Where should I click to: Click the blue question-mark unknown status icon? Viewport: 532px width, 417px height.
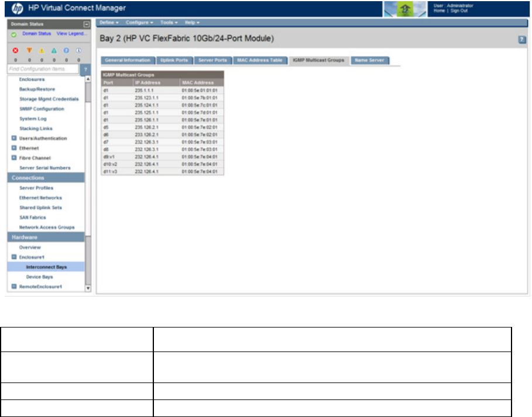tap(66, 50)
